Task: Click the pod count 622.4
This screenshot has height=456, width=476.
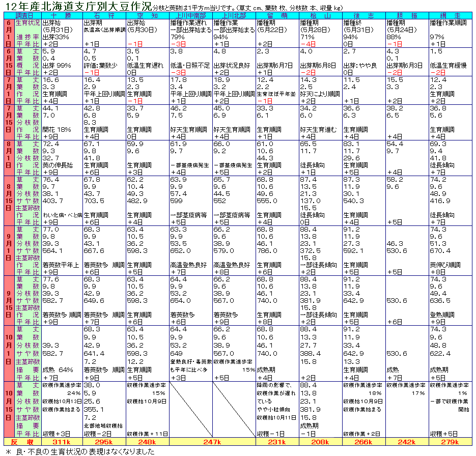Action: tap(440, 354)
